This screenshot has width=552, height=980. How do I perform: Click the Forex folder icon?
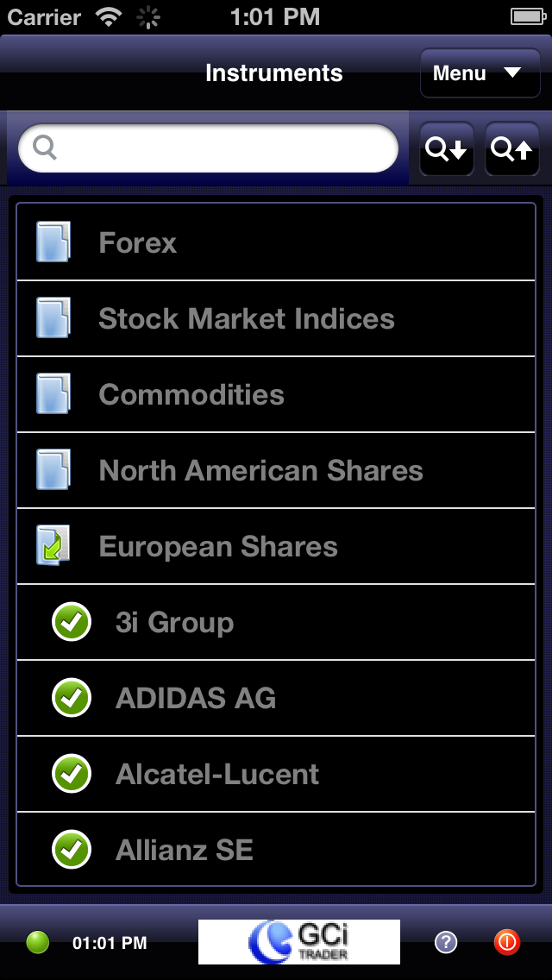[x=53, y=242]
